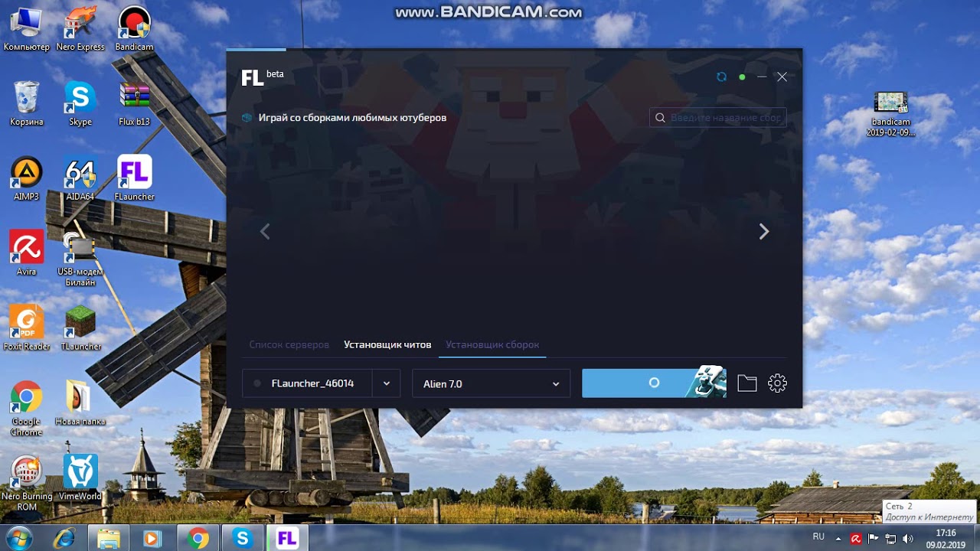Select the Компьютер desktop icon
This screenshot has height=551, width=980.
point(27,31)
